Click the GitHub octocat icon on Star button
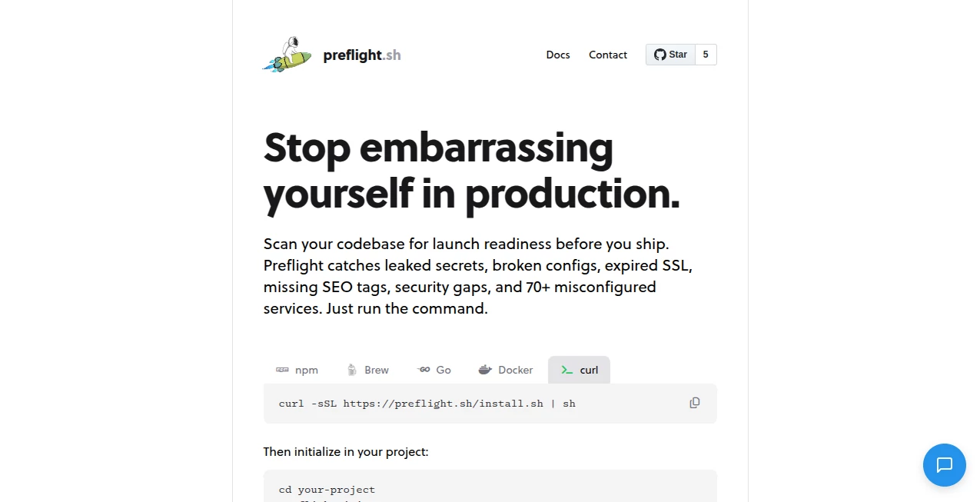980x502 pixels. pos(659,55)
